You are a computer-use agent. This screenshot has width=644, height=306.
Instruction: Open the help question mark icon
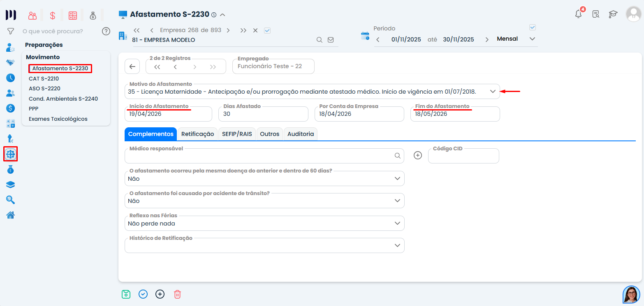(x=106, y=31)
